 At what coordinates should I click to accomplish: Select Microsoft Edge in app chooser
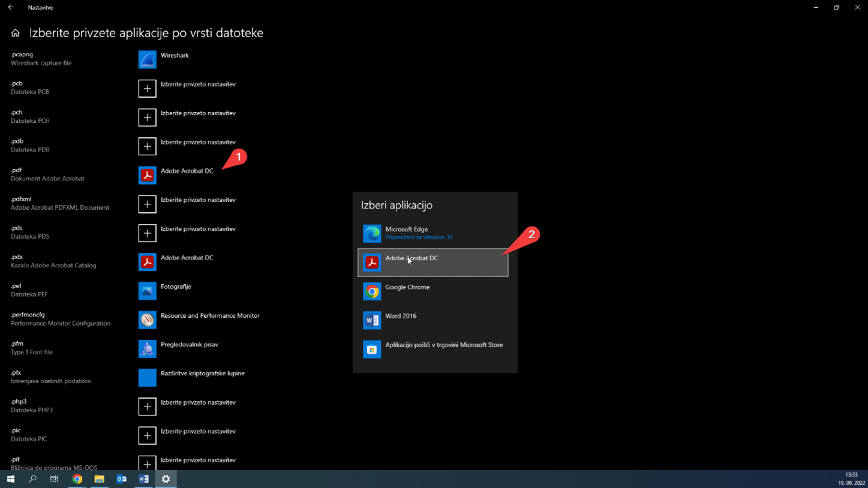coord(433,233)
